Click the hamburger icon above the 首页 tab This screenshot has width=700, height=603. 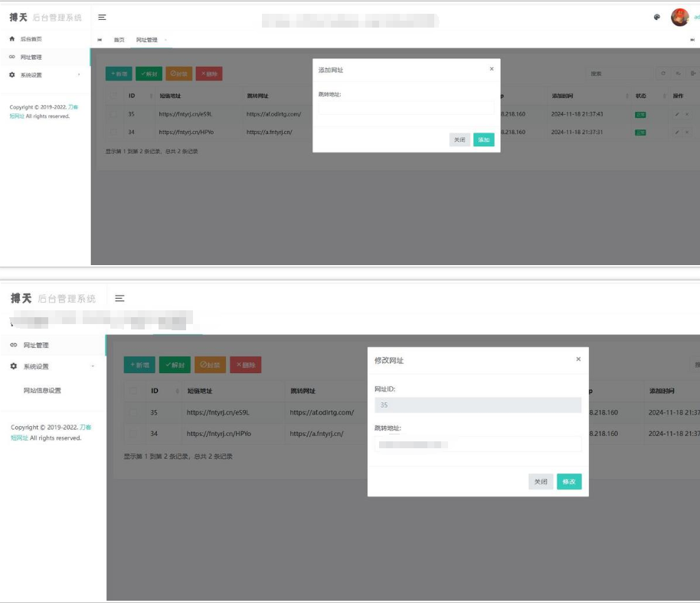coord(102,18)
